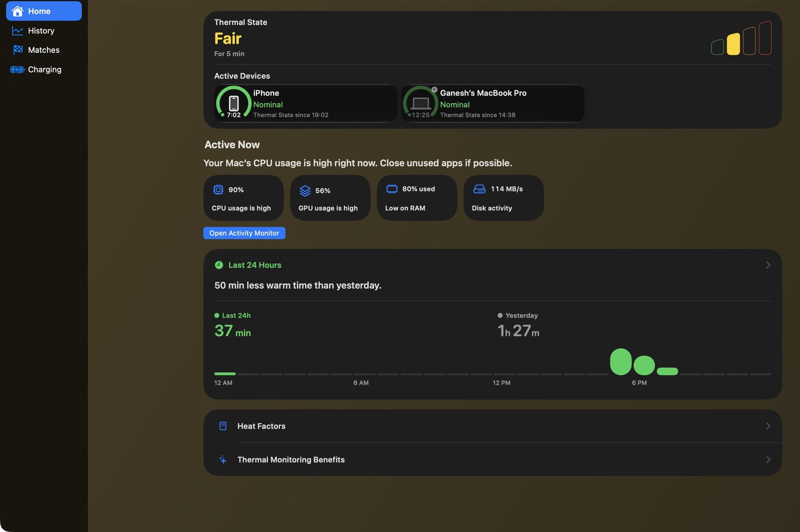Click the thermal state level bars indicator
Image resolution: width=800 pixels, height=532 pixels.
(x=741, y=38)
